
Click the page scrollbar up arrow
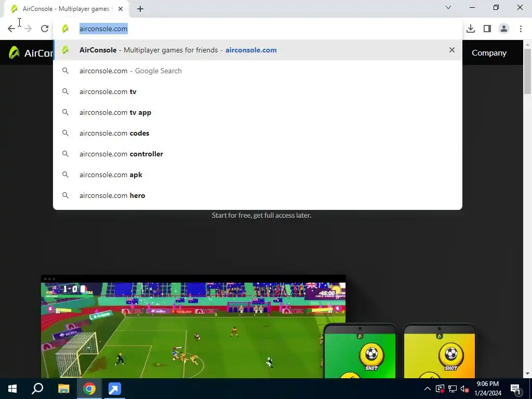pyautogui.click(x=528, y=44)
